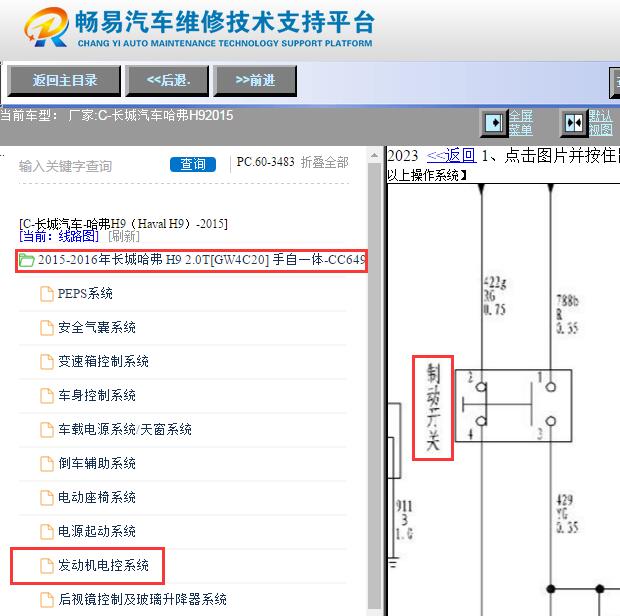The height and width of the screenshot is (616, 620).
Task: Open the PEPS系统 tree item
Action: tap(85, 294)
